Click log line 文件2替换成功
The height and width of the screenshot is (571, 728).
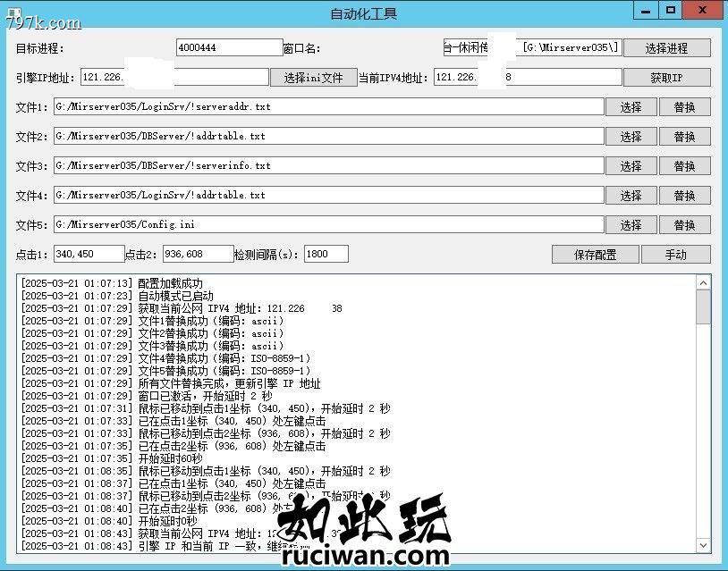pos(152,333)
